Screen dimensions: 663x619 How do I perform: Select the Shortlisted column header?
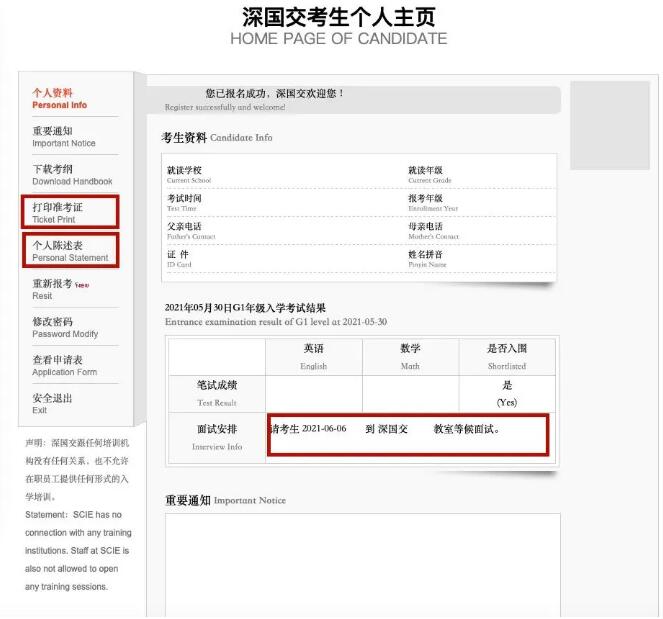(x=507, y=356)
